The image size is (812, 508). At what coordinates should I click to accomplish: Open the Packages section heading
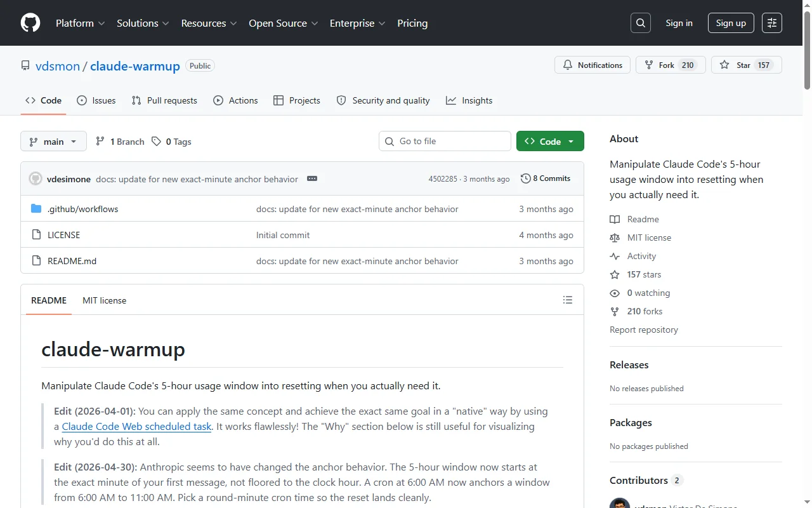[631, 422]
